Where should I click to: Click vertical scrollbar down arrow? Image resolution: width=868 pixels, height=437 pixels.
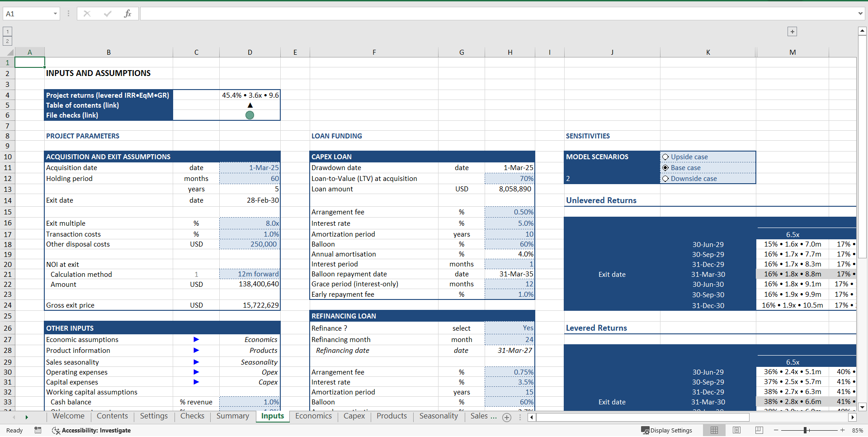[x=862, y=407]
